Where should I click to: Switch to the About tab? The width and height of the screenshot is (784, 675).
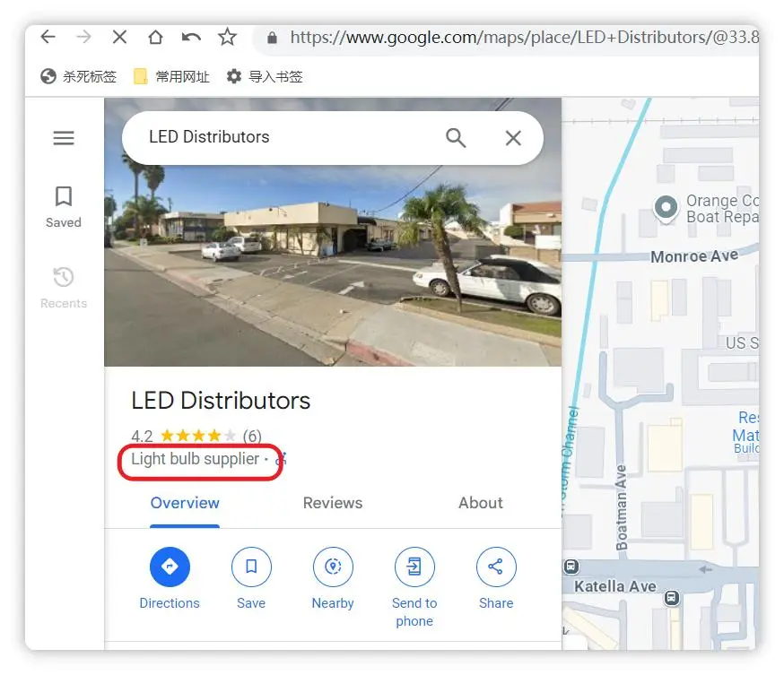click(x=481, y=503)
